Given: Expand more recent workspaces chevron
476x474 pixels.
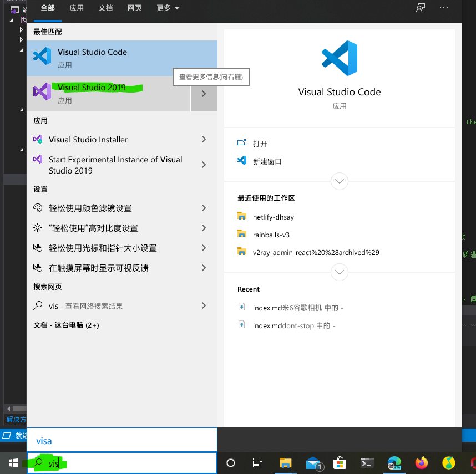Looking at the screenshot, I should pyautogui.click(x=339, y=272).
